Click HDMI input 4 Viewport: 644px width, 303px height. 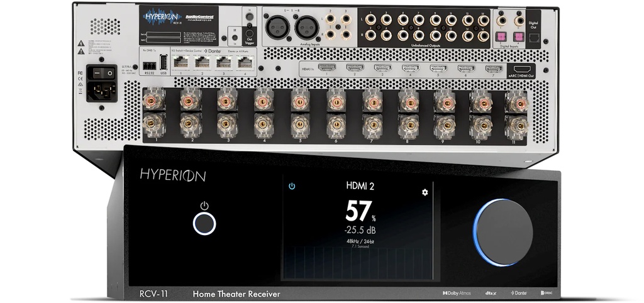click(410, 69)
